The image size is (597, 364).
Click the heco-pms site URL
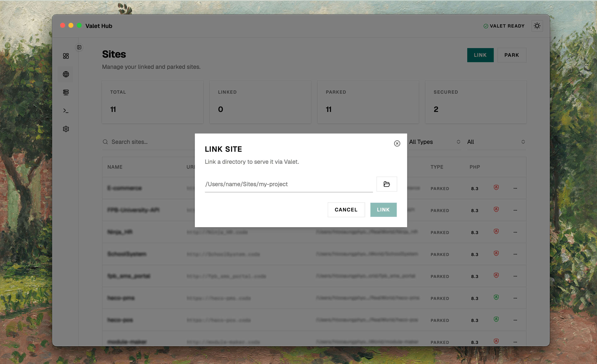point(218,298)
